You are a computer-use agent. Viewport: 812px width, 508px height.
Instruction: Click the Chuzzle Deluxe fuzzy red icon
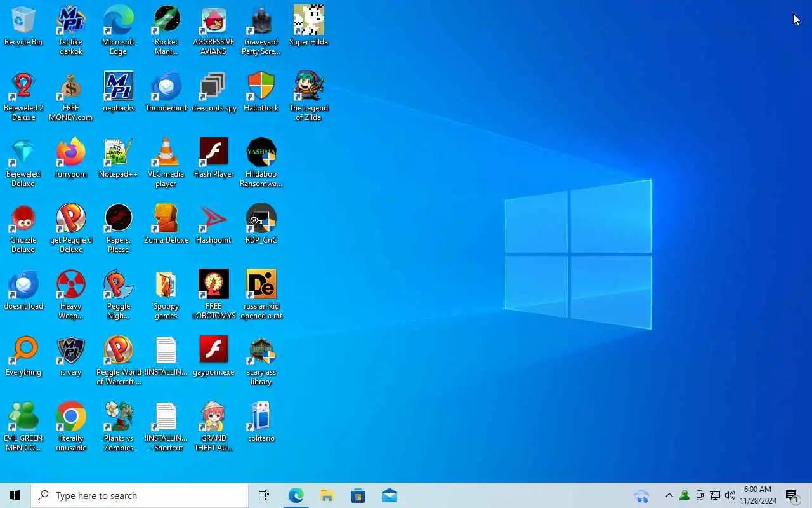[x=23, y=229]
